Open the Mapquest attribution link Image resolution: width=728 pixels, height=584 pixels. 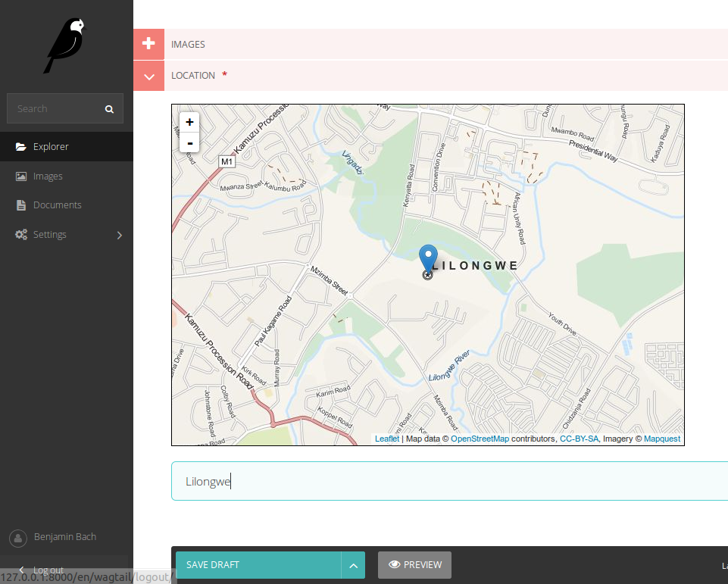click(x=661, y=439)
